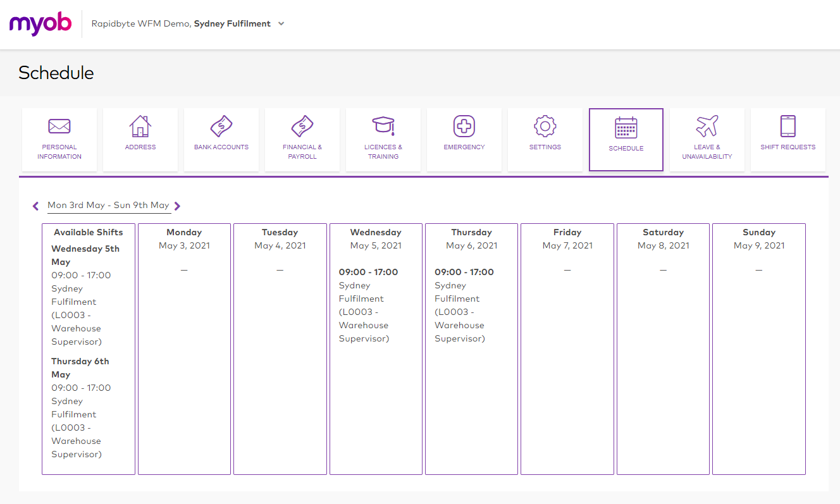
Task: Open the Bank Accounts money icon
Action: [221, 126]
